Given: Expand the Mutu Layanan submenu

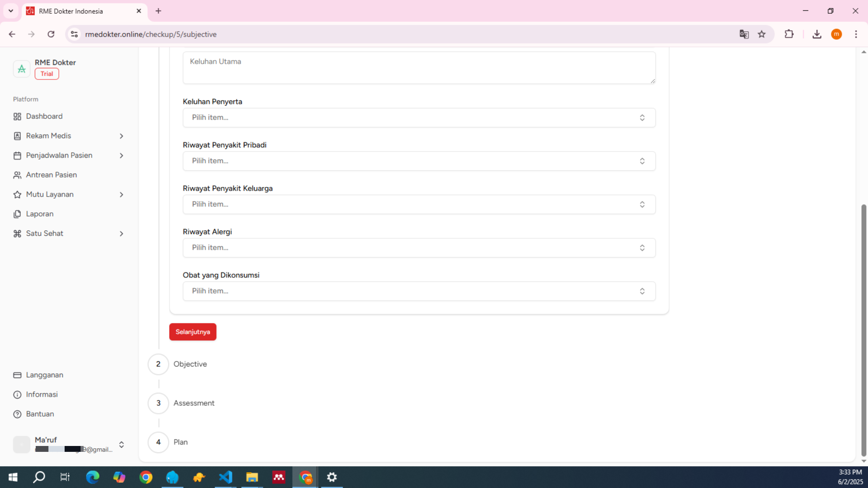Looking at the screenshot, I should pos(121,195).
